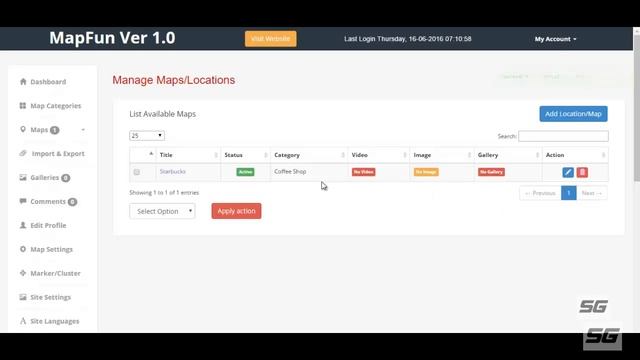
Task: Expand the My Account menu
Action: [x=556, y=39]
